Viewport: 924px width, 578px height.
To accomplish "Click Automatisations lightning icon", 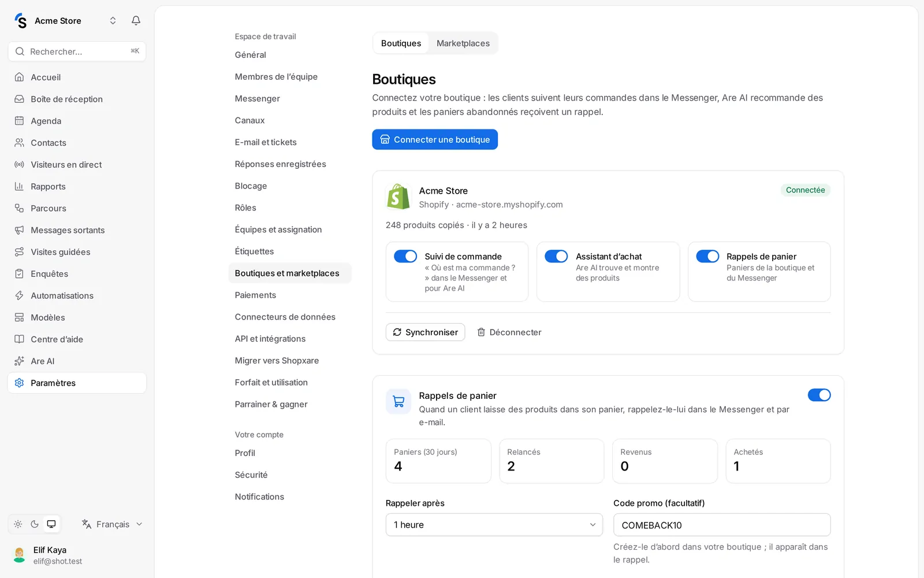I will 19,295.
